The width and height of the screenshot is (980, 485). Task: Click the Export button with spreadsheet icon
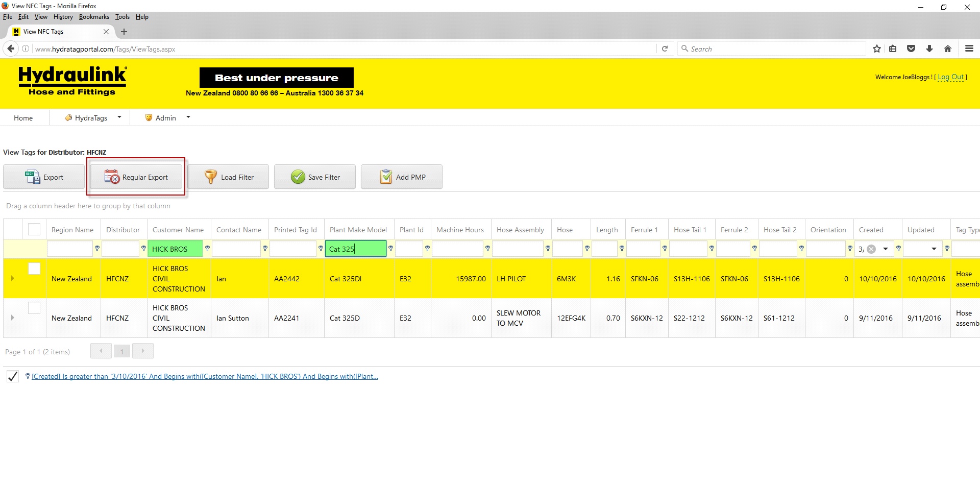44,177
